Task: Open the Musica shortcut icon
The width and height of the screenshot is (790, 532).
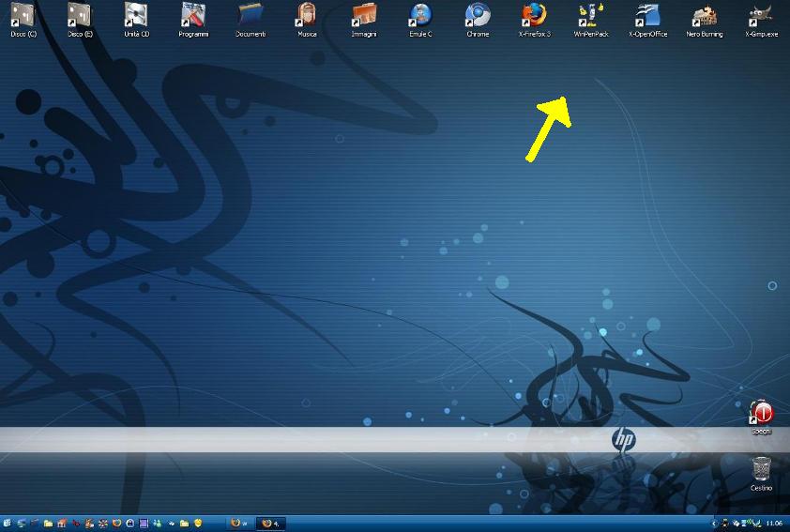Action: click(307, 16)
